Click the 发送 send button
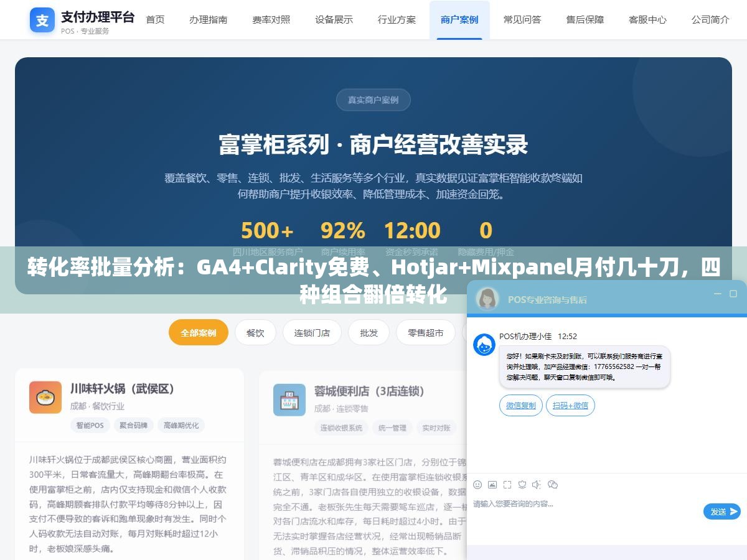Viewport: 747px width, 560px height. 722,511
